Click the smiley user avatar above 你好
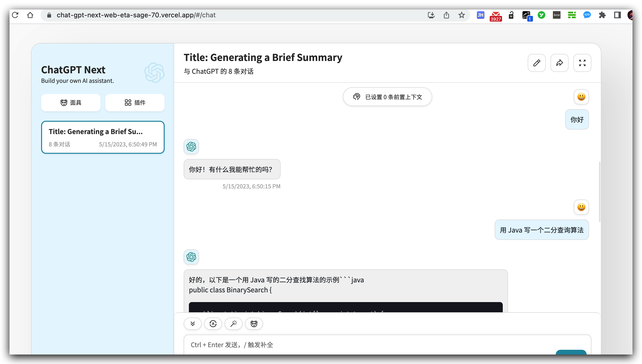642x364 pixels. coord(581,97)
